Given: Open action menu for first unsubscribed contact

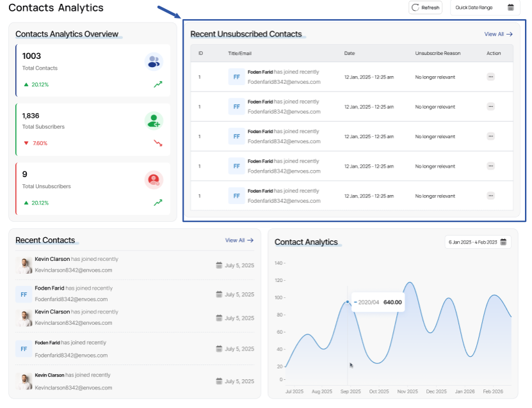Looking at the screenshot, I should pyautogui.click(x=490, y=77).
